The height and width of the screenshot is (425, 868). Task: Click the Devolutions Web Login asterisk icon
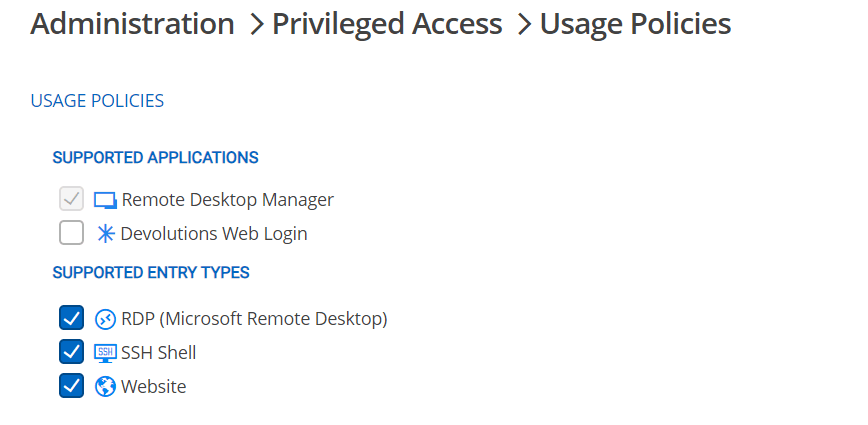pos(105,234)
